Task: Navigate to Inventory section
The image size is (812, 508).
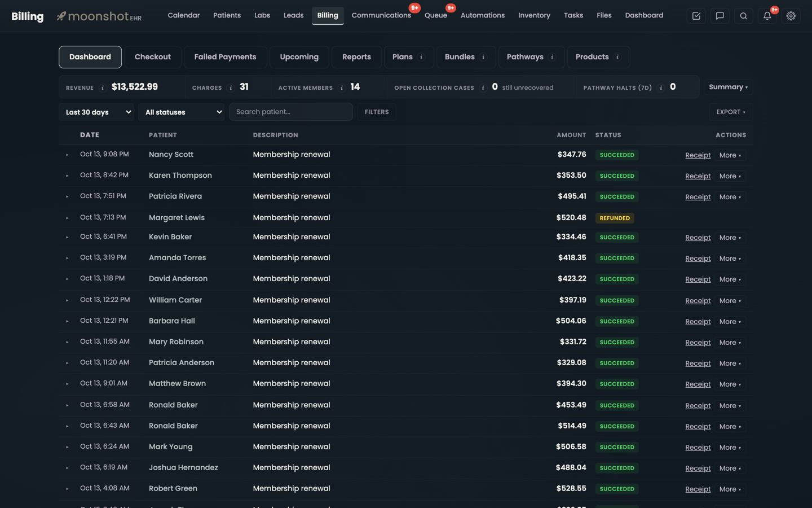Action: click(x=534, y=15)
